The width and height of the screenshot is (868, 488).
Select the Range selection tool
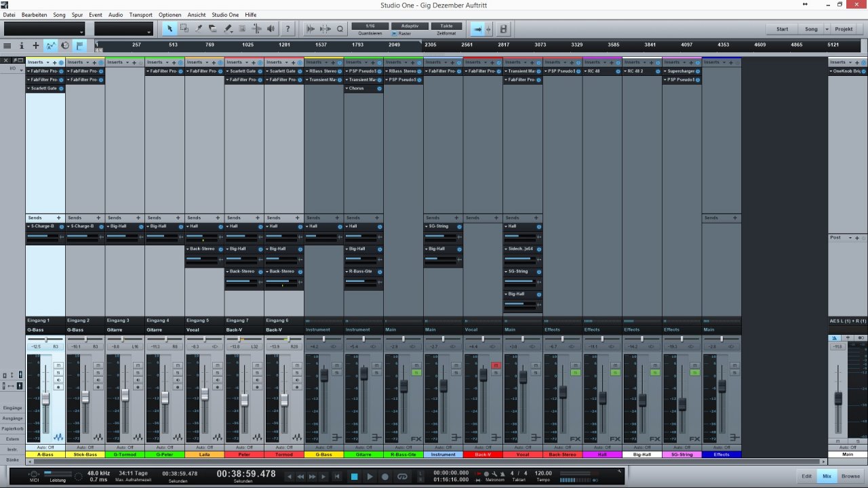tap(184, 28)
